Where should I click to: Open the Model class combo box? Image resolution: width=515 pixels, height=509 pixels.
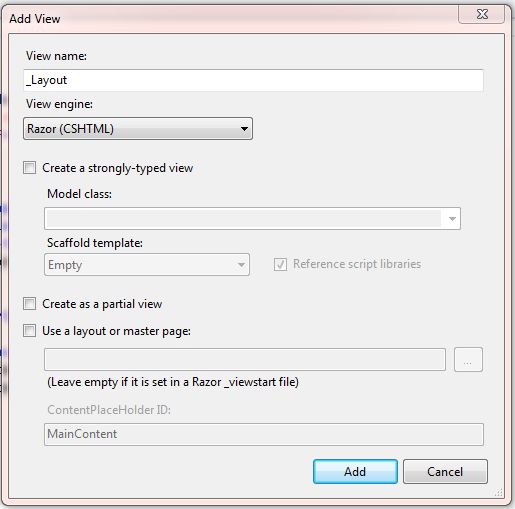252,219
